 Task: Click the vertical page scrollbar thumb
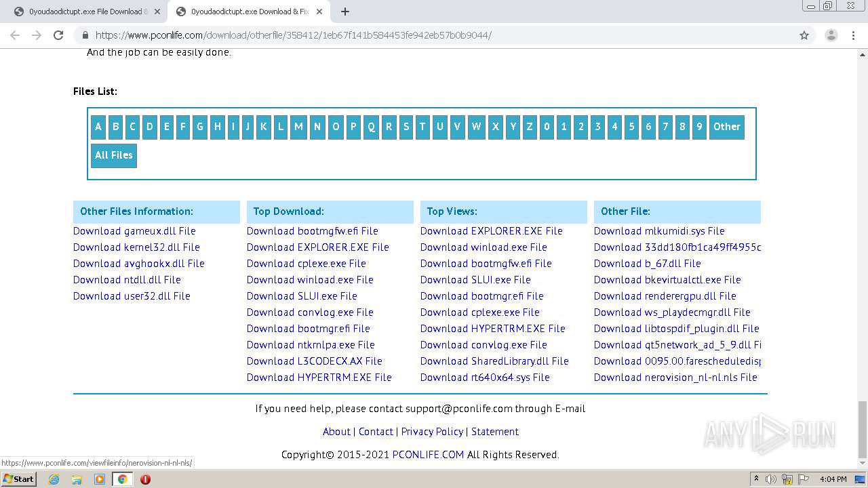(x=862, y=430)
